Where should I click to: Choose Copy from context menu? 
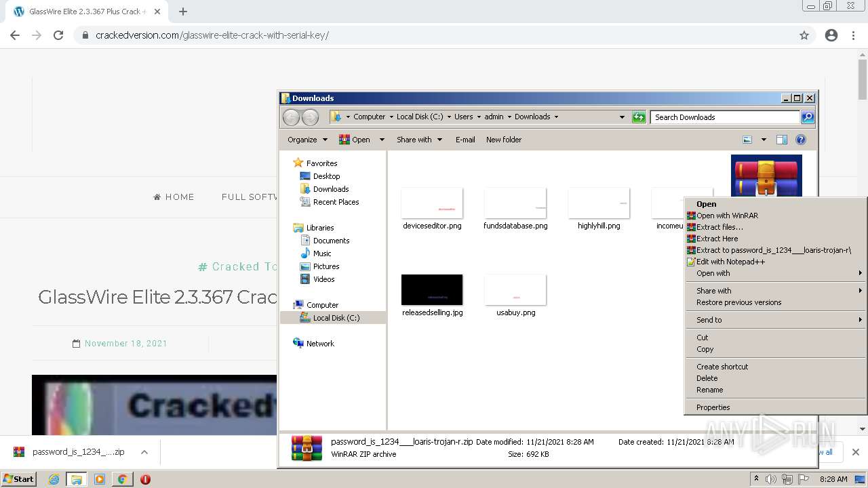click(x=776, y=349)
